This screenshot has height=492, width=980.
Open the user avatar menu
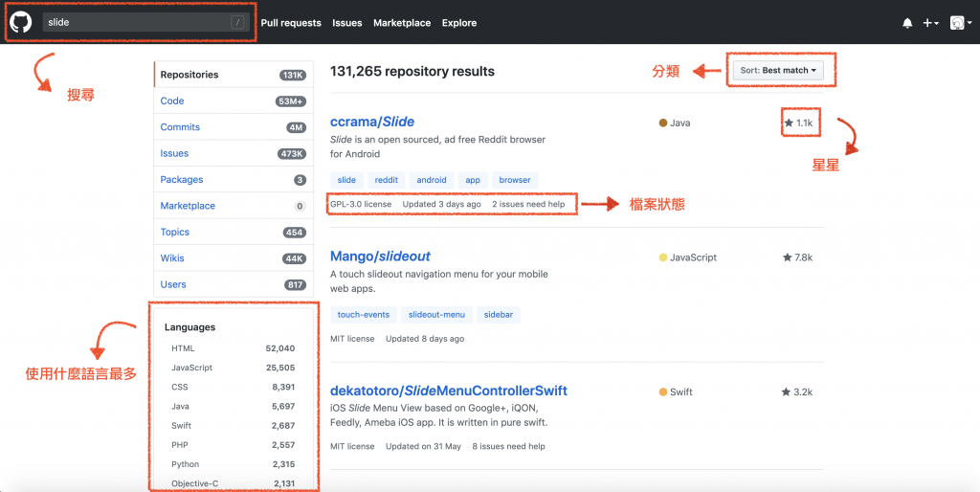point(961,23)
